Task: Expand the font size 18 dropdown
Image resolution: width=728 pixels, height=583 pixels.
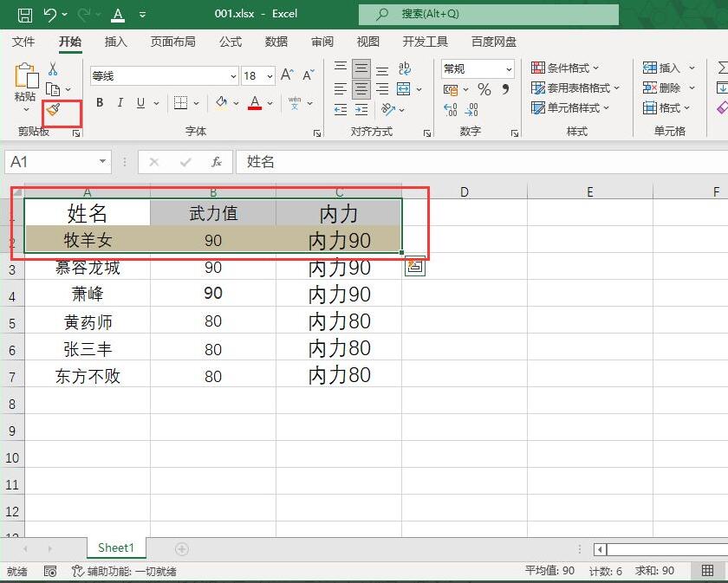Action: click(x=270, y=76)
